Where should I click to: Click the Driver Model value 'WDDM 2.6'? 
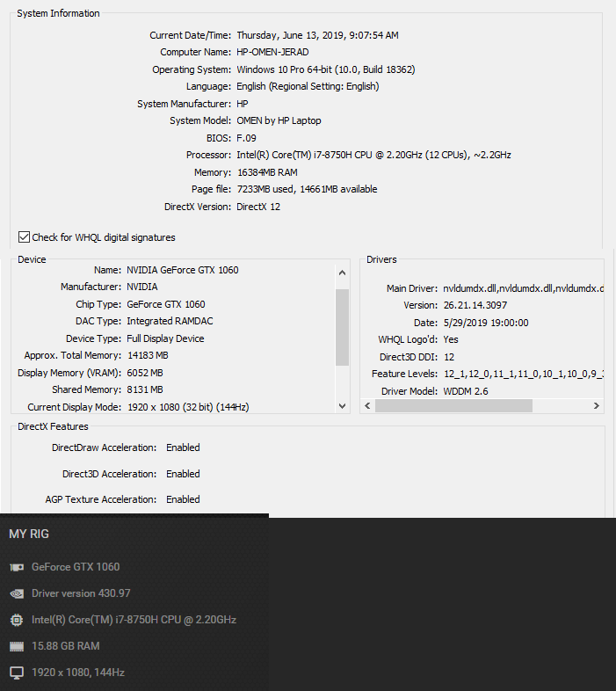click(x=466, y=391)
